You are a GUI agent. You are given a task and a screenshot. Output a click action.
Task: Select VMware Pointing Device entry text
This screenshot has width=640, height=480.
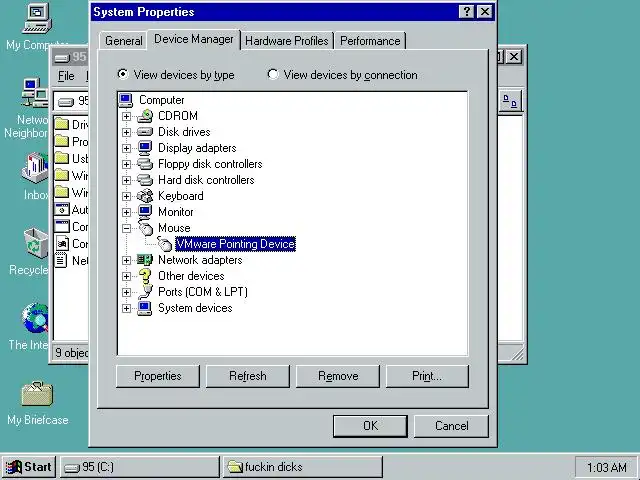coord(236,244)
